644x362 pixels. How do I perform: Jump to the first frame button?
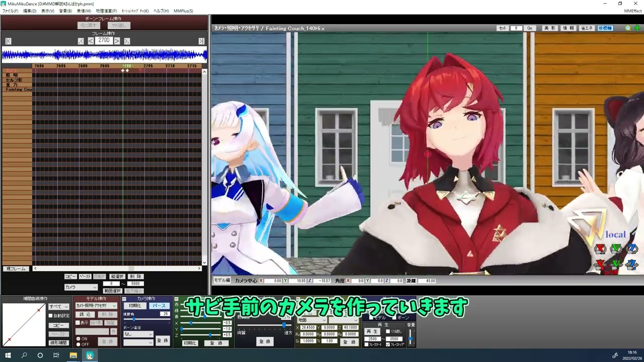[8, 41]
